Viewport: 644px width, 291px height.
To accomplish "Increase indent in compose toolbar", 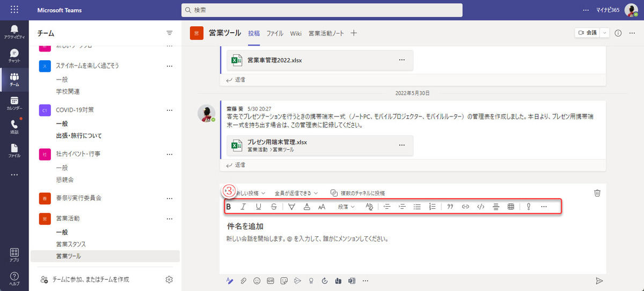I will 402,206.
